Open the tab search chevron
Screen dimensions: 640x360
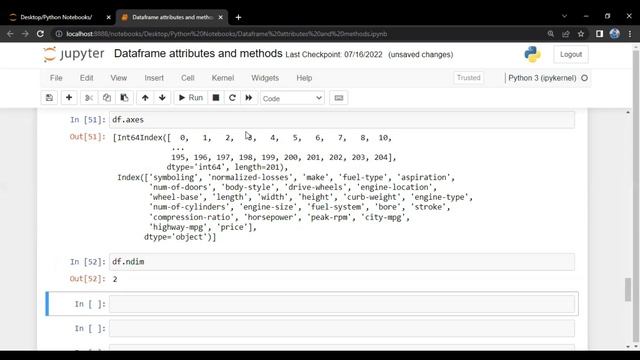[x=564, y=16]
